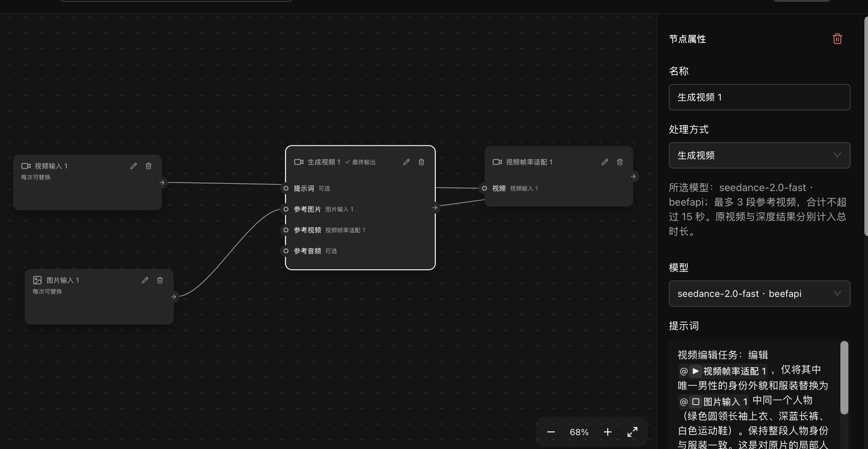Image resolution: width=868 pixels, height=449 pixels.
Task: Click the 参考音频 row label
Action: pyautogui.click(x=308, y=251)
